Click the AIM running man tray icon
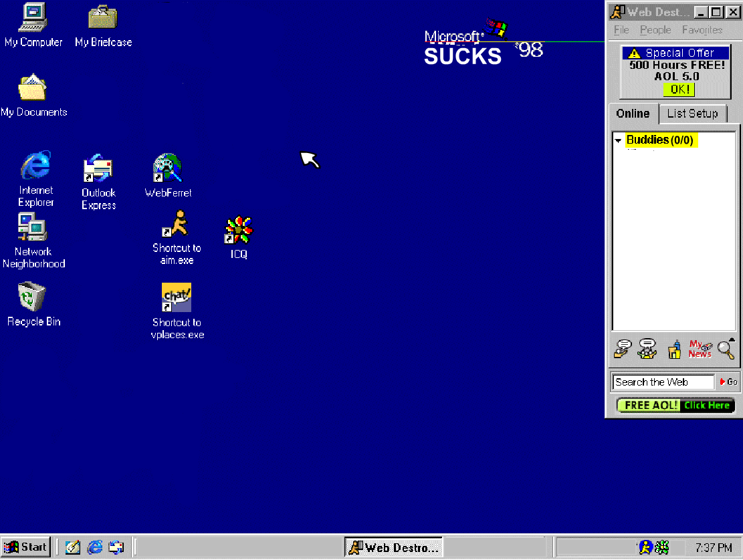The image size is (743, 560). point(645,547)
